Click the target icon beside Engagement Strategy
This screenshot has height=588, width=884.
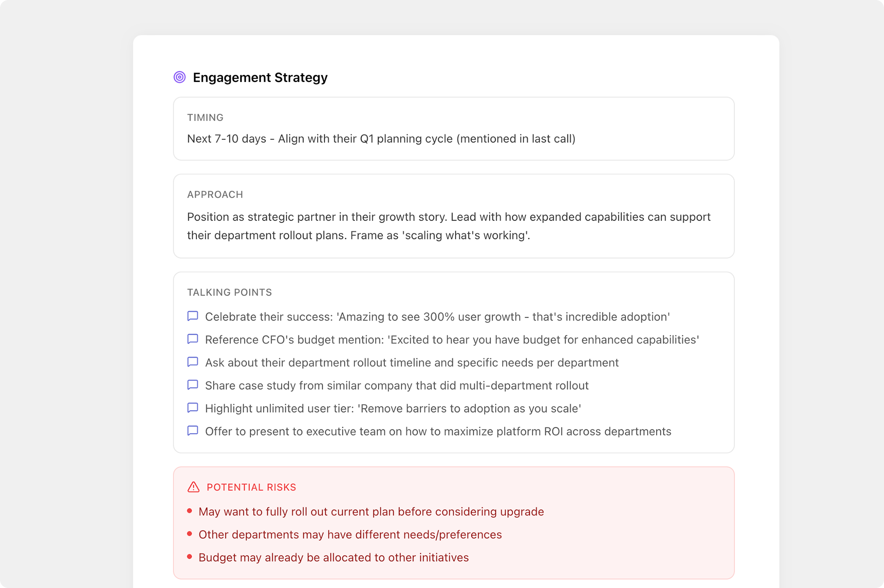click(180, 77)
